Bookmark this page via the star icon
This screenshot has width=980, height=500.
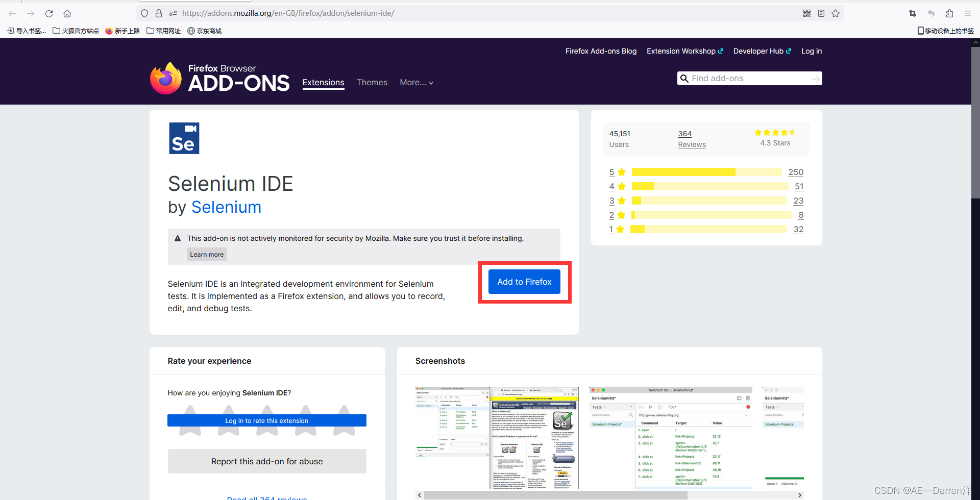tap(836, 13)
